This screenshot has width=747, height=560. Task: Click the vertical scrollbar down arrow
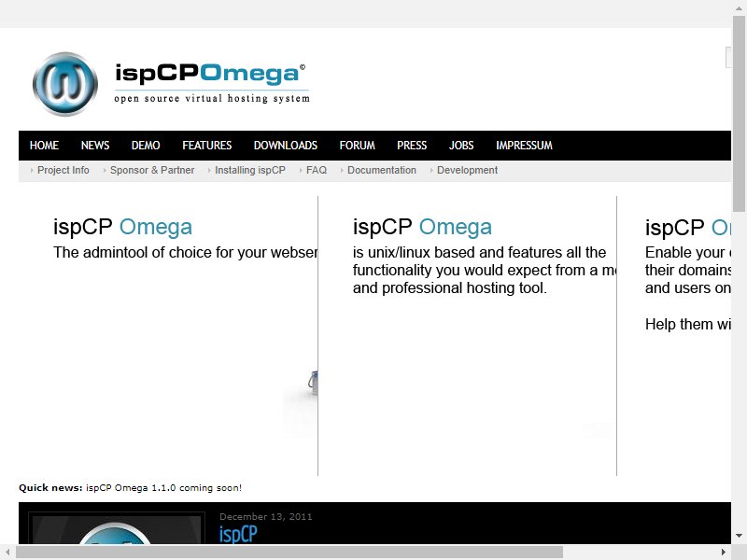[739, 536]
